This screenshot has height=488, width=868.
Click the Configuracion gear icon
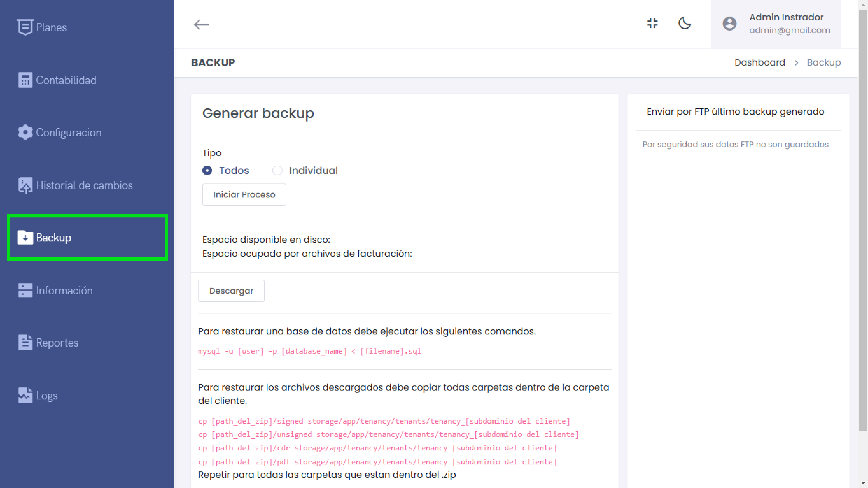pyautogui.click(x=25, y=133)
